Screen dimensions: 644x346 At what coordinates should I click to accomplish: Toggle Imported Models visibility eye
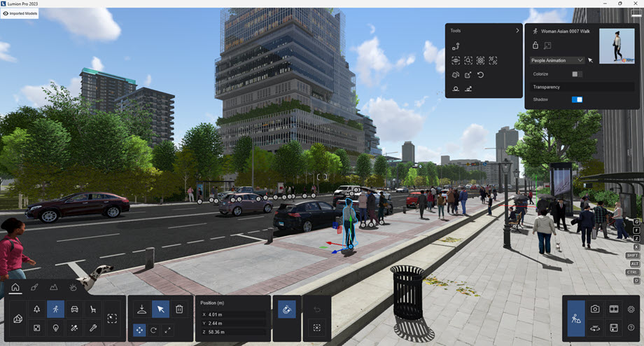point(6,13)
